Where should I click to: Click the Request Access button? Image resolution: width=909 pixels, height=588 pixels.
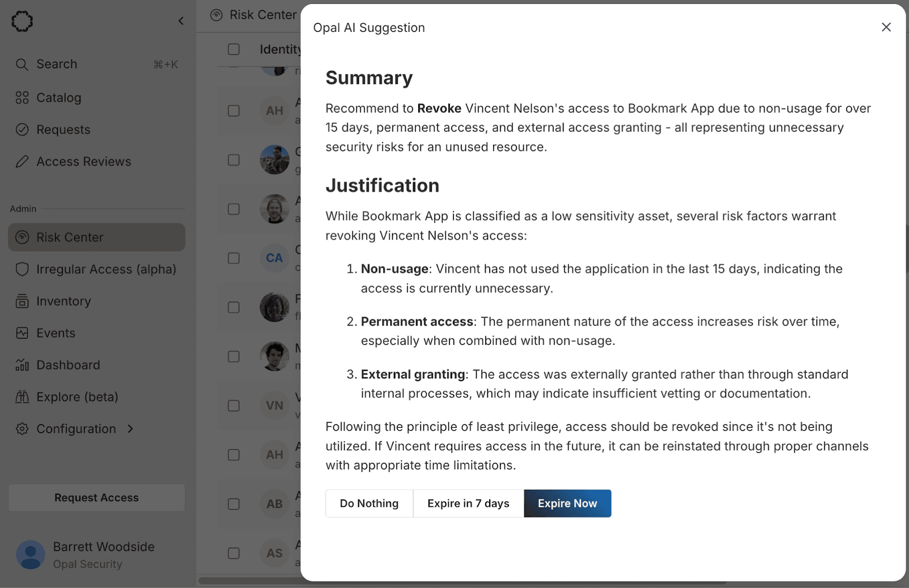pos(97,498)
